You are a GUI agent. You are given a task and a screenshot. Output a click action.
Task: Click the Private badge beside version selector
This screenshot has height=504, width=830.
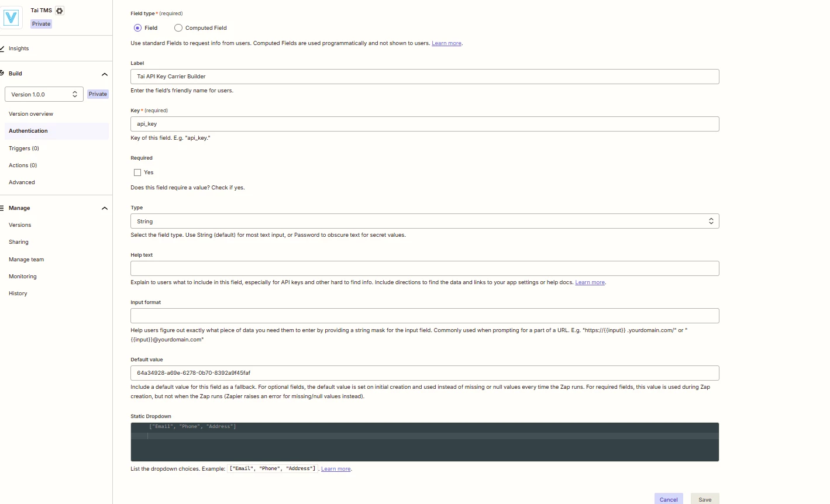pos(98,94)
